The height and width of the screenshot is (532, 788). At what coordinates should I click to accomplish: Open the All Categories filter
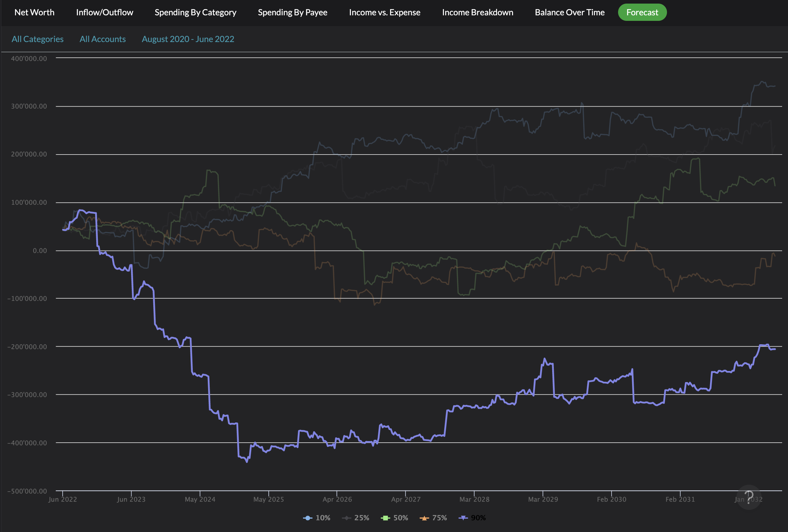[x=37, y=39]
